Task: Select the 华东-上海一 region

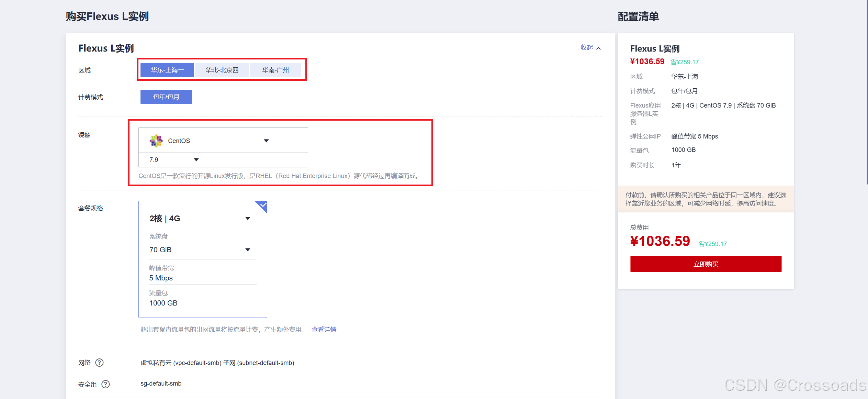Action: (x=167, y=70)
